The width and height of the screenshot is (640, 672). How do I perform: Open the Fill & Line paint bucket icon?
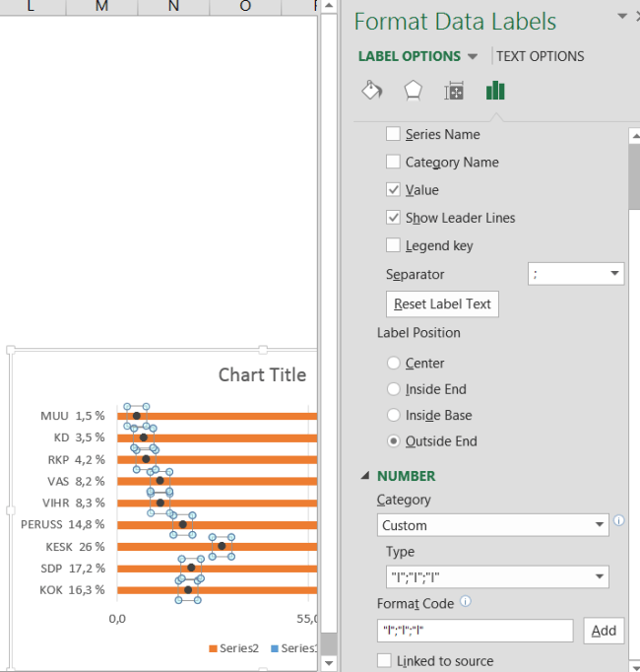tap(372, 92)
